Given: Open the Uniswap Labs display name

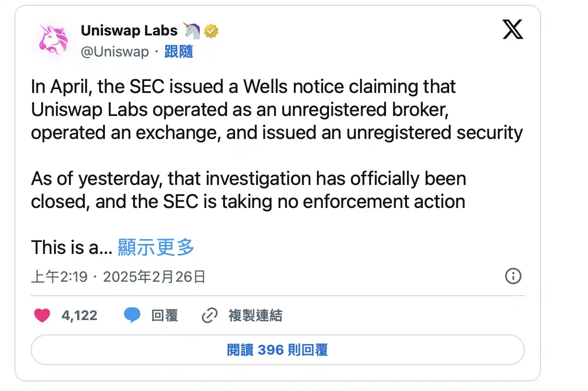Looking at the screenshot, I should point(129,31).
